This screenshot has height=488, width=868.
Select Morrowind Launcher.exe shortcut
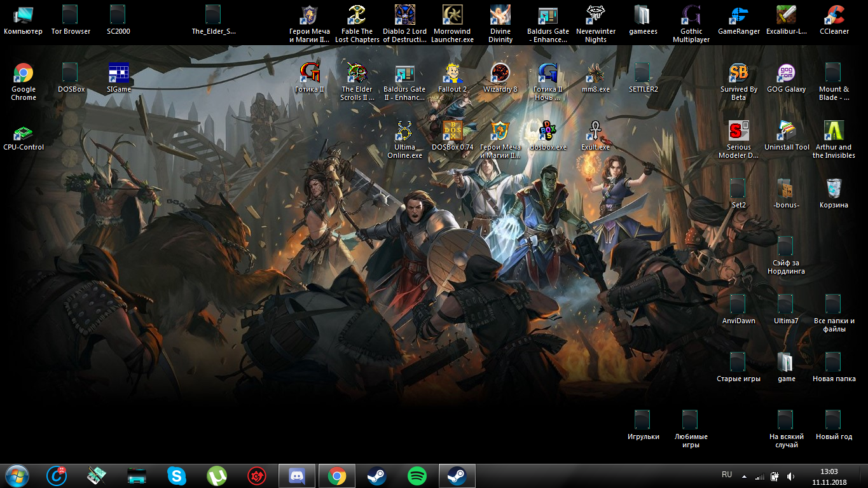(x=452, y=24)
